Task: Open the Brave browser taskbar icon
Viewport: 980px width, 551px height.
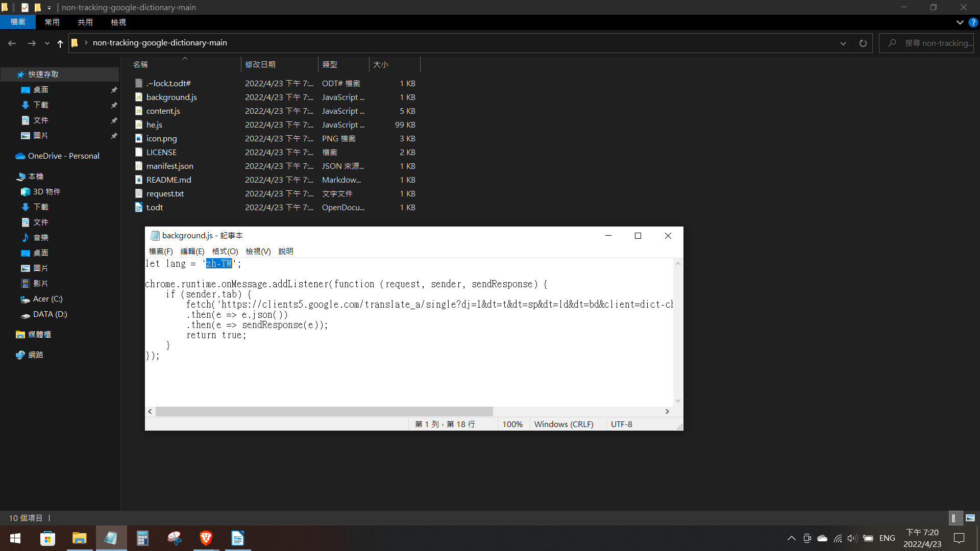Action: [206, 538]
